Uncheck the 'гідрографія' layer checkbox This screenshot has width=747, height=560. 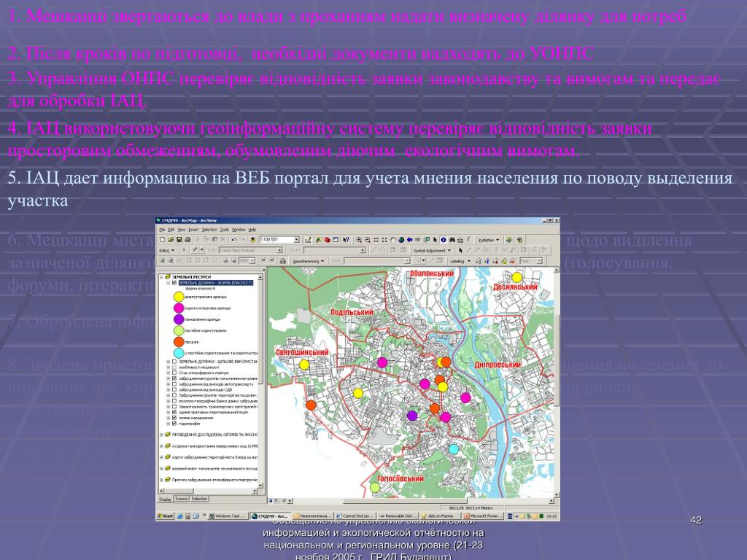pos(174,424)
